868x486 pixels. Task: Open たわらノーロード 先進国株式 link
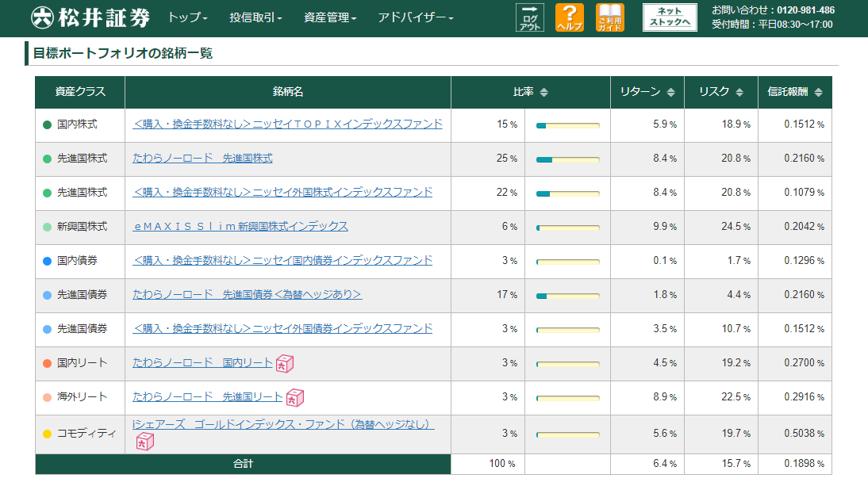coord(202,158)
